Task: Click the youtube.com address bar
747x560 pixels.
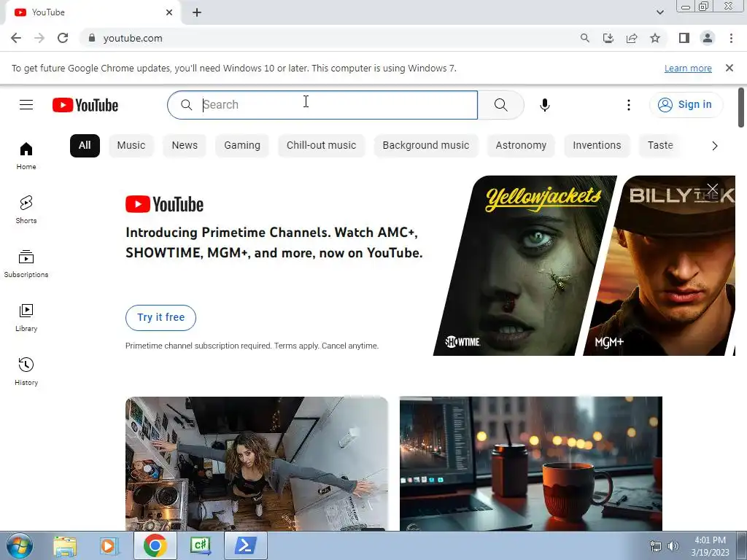Action: [329, 38]
